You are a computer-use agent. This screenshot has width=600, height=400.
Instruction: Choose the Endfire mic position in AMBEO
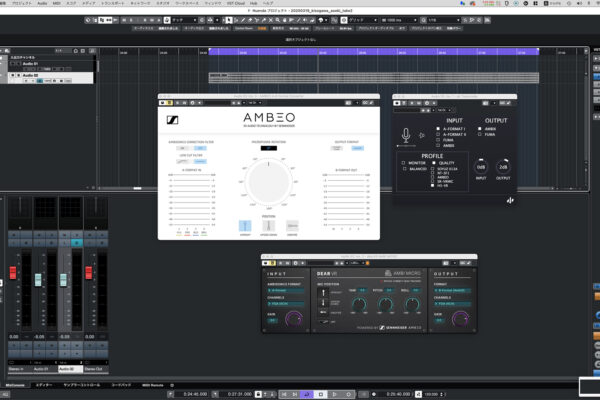pyautogui.click(x=292, y=226)
